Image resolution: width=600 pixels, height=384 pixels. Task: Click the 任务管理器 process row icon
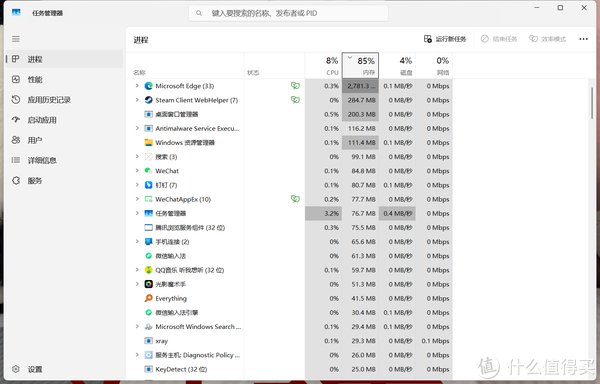click(148, 213)
